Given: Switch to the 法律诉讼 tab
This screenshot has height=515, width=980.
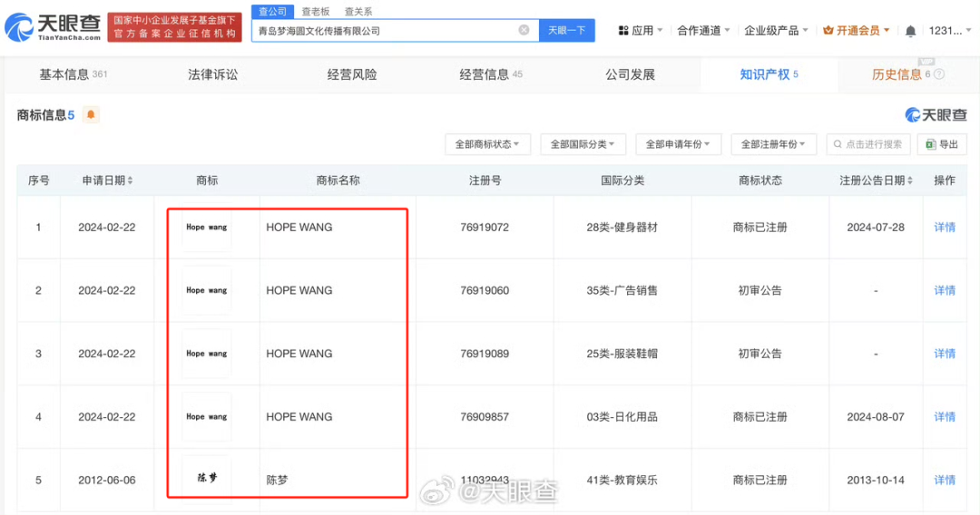Looking at the screenshot, I should coord(212,74).
